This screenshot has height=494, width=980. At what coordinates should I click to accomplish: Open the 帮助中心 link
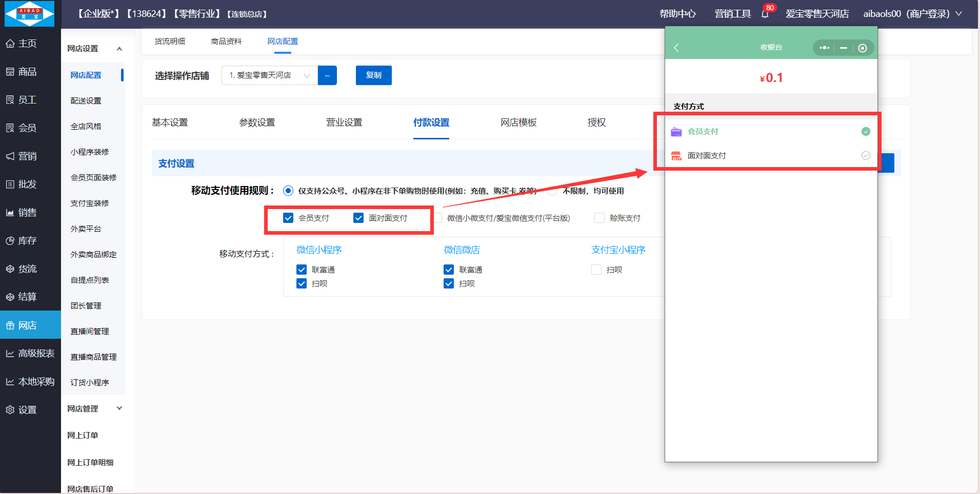677,14
